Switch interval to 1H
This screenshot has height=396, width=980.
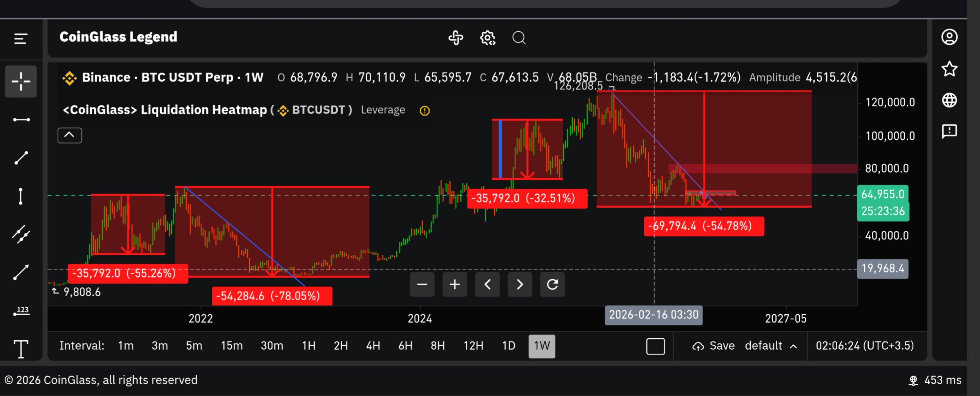[x=309, y=346]
